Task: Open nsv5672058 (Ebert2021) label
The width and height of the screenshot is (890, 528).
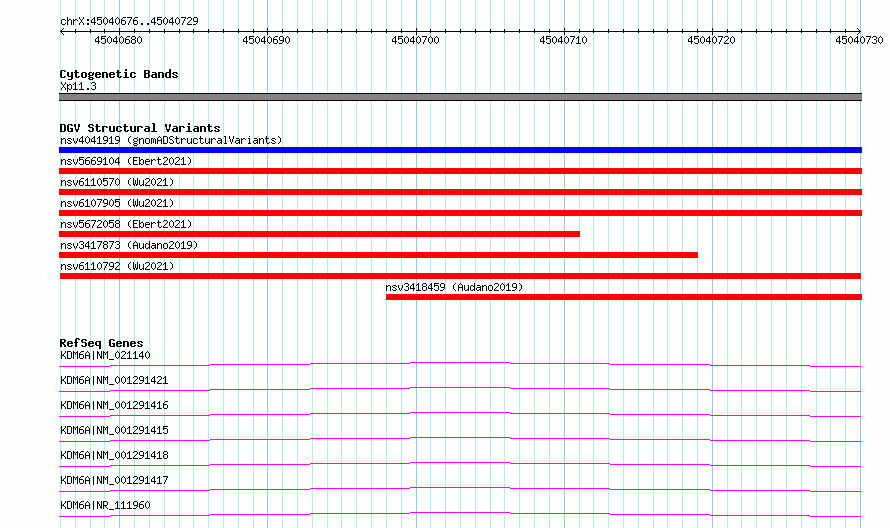Action: coord(126,224)
